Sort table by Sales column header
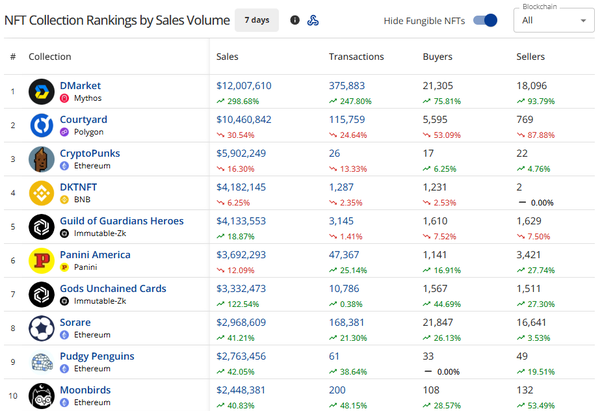This screenshot has width=600, height=411. pyautogui.click(x=227, y=57)
